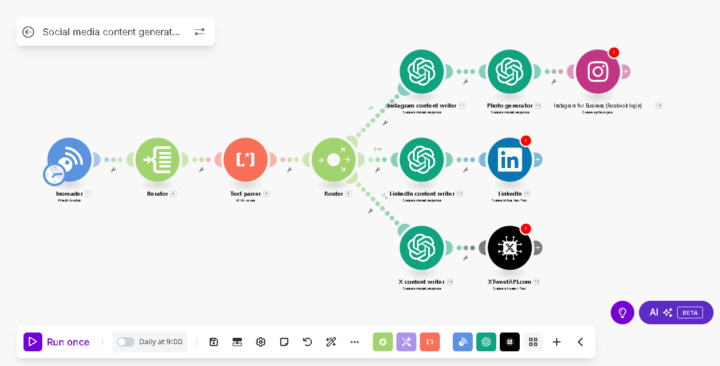The width and height of the screenshot is (720, 366).
Task: Open the AI BETA assistant button
Action: [676, 313]
